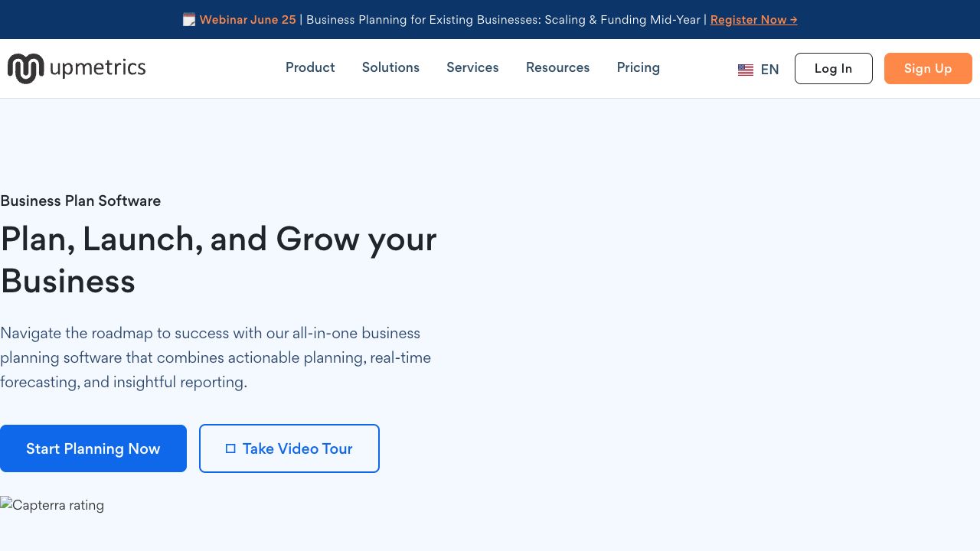The width and height of the screenshot is (980, 551).
Task: Go to the Pricing page
Action: click(x=638, y=67)
